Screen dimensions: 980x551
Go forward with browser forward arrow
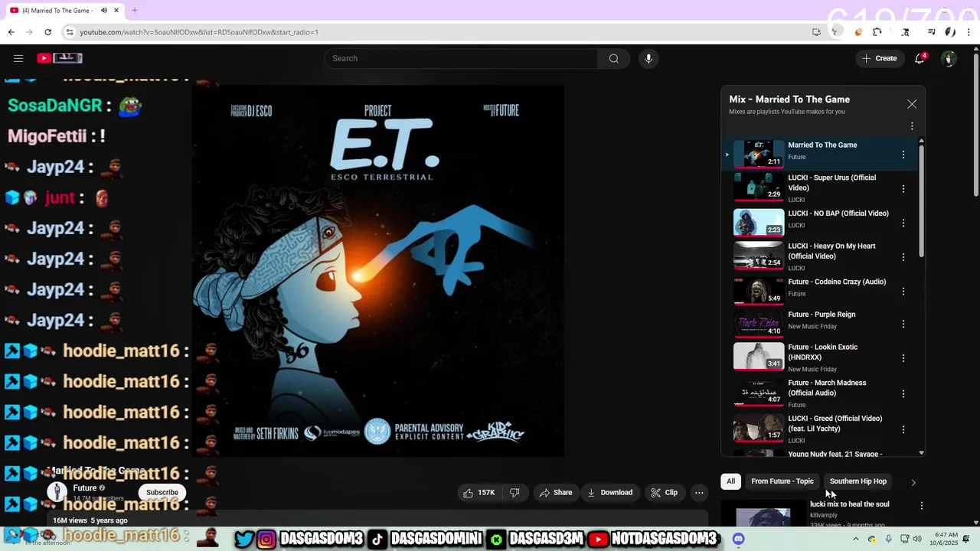[x=29, y=32]
